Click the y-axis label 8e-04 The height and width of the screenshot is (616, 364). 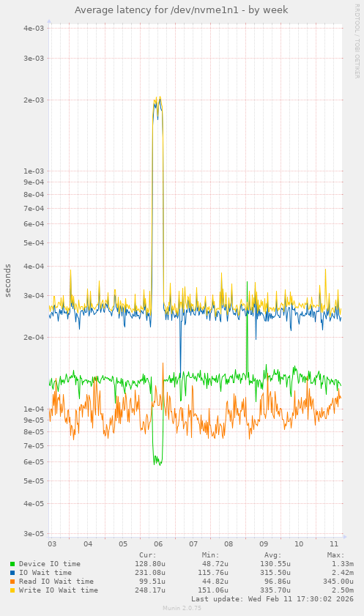[34, 194]
